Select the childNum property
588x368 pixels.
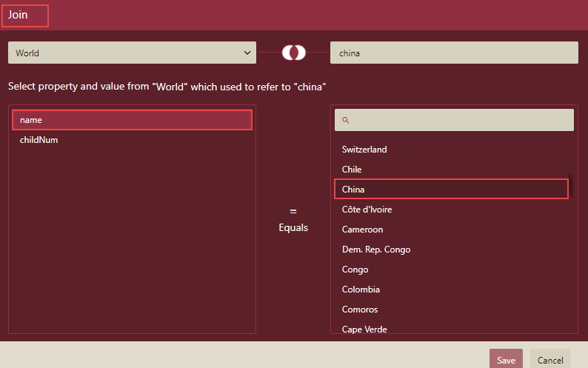(x=132, y=140)
